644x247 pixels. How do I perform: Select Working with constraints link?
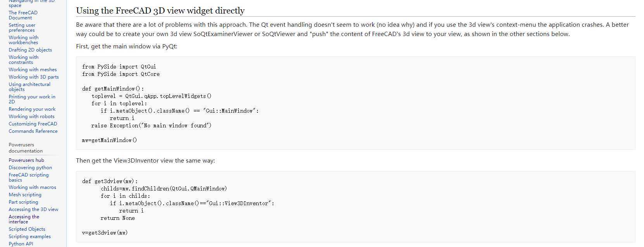pyautogui.click(x=23, y=60)
